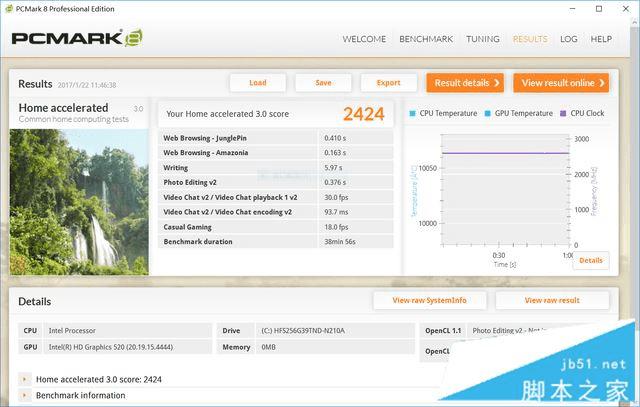Screen dimensions: 640x407
Task: Click the PCMark 8 title bar icon
Action: (x=9, y=9)
